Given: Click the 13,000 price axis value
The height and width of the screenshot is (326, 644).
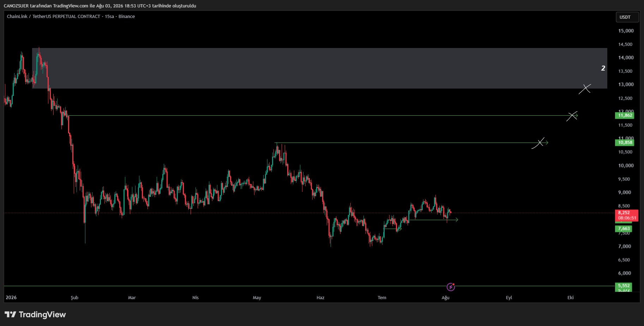Looking at the screenshot, I should (x=626, y=84).
